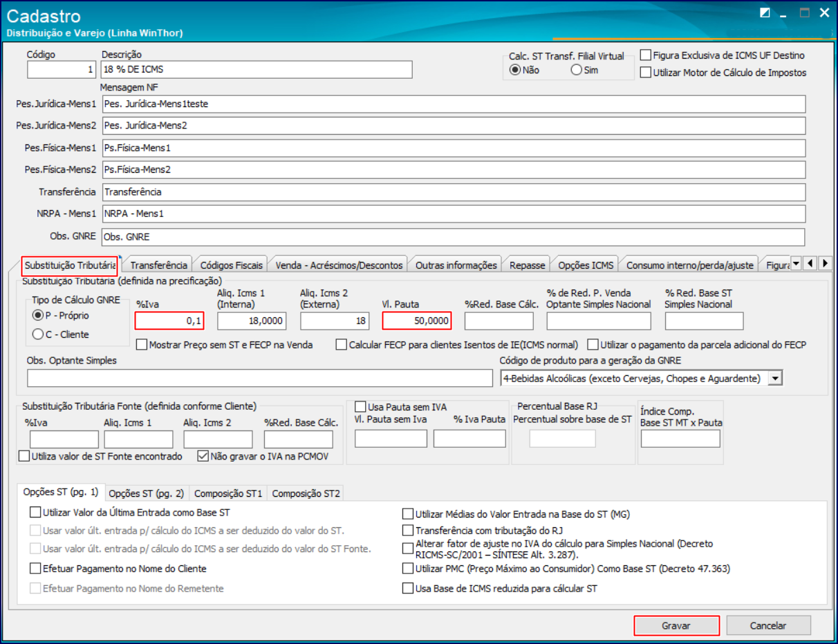Viewport: 838px width, 644px height.
Task: Click the % de Red. P. Venda Optante Simples field
Action: (x=599, y=321)
